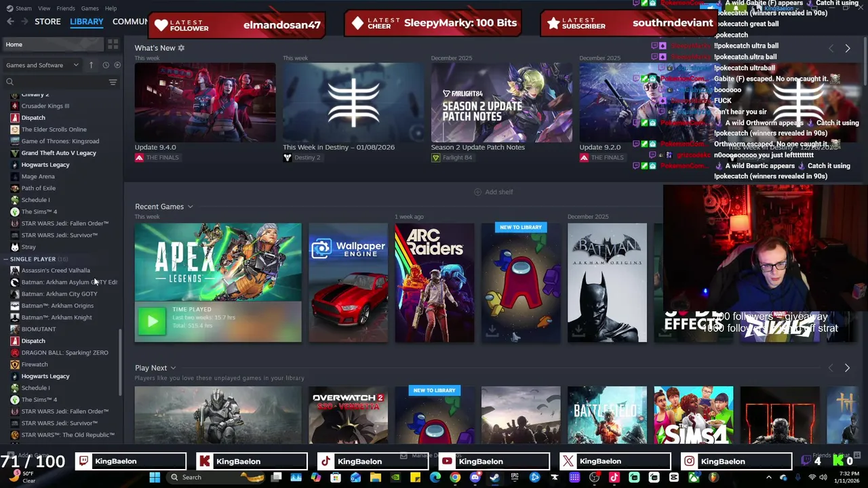Select Grand Theft Auto V Legacy entry
Screen dimensions: 868x488
58,153
